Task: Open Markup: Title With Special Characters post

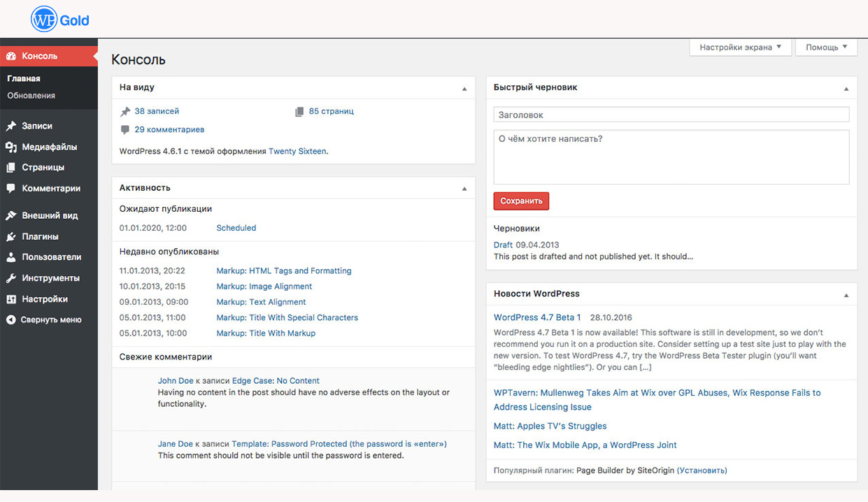Action: click(287, 317)
